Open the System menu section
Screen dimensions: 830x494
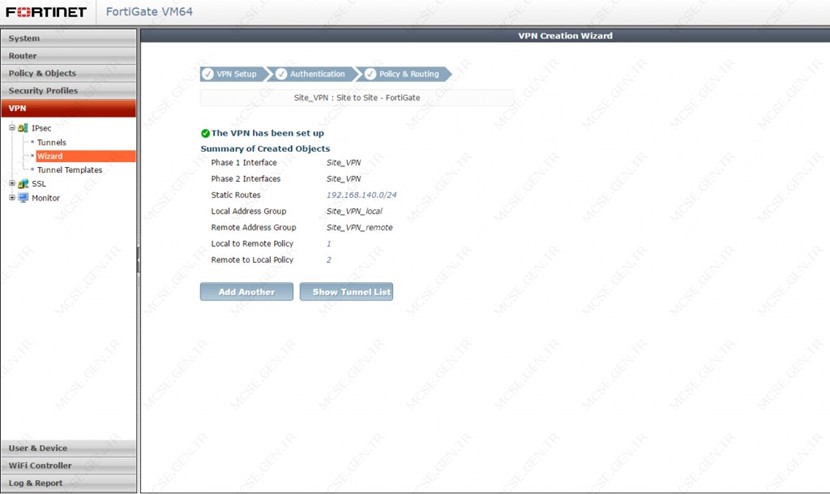click(x=68, y=38)
